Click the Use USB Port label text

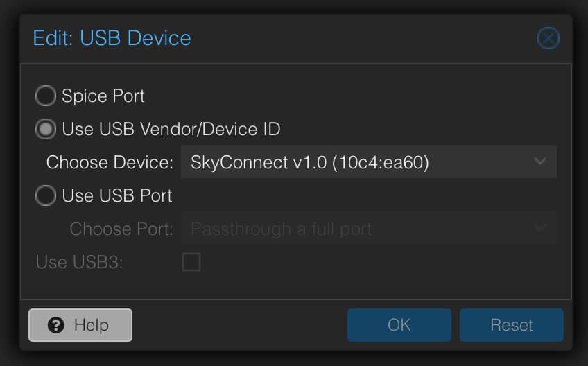pyautogui.click(x=117, y=195)
